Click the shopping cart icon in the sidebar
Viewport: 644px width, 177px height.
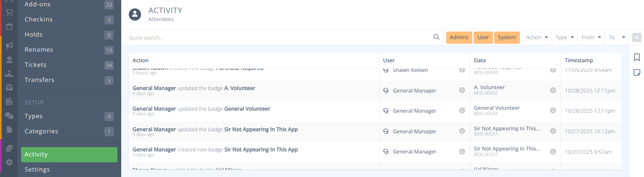point(9,12)
